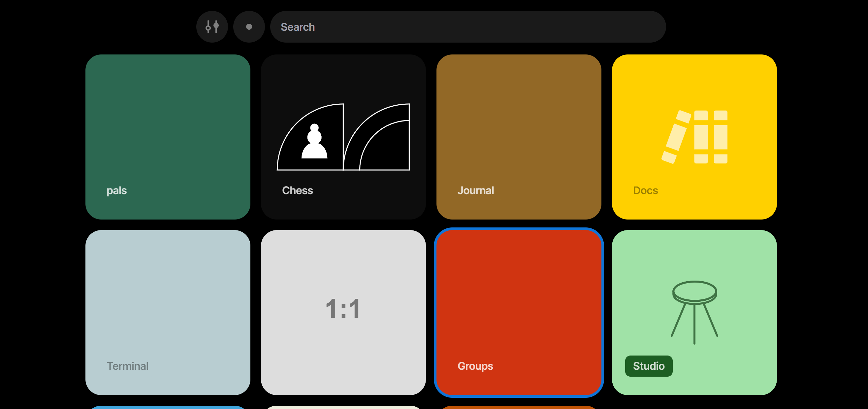Screen dimensions: 868x409
Task: Click the round dot button beside search
Action: pyautogui.click(x=249, y=27)
